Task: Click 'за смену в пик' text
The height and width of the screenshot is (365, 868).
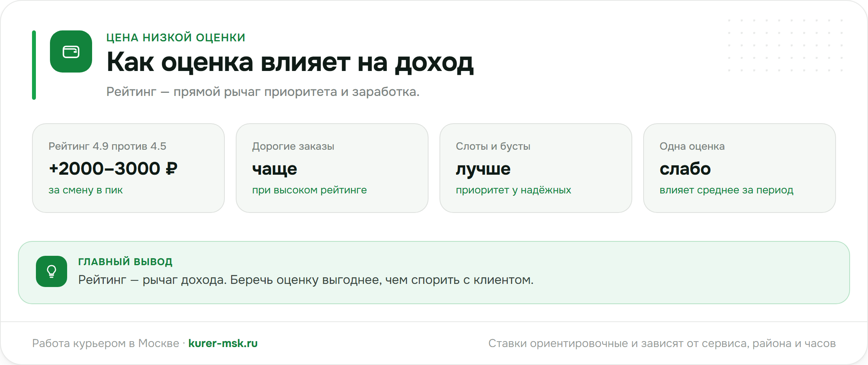Action: pos(85,190)
